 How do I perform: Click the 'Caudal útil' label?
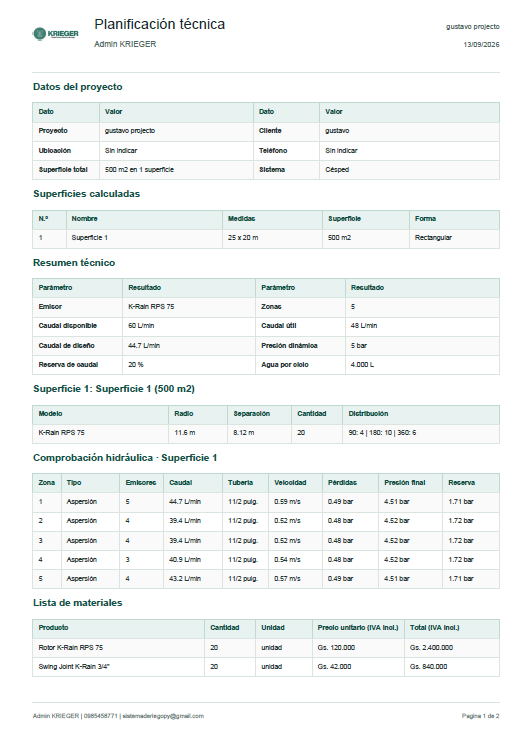click(x=278, y=325)
